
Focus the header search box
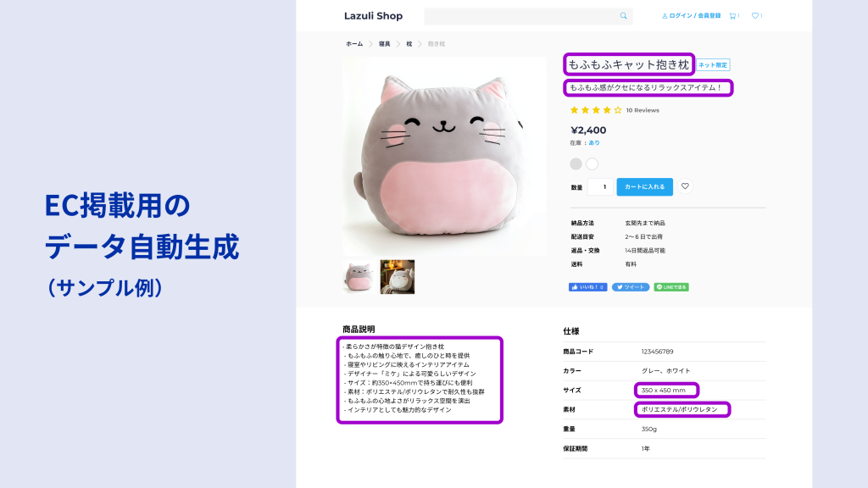[528, 16]
